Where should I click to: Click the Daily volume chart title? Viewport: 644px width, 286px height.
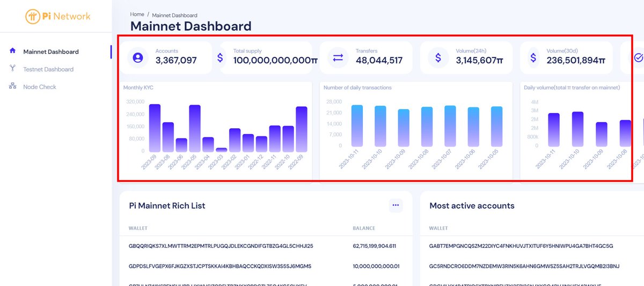pos(572,87)
